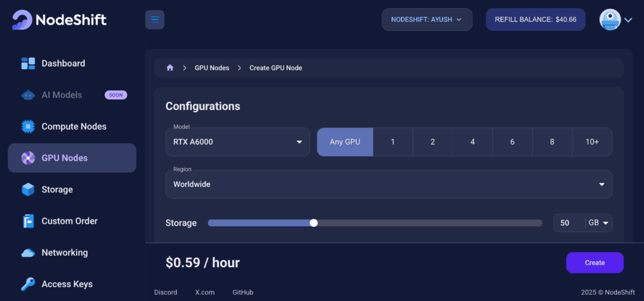The height and width of the screenshot is (301, 644).
Task: Click the Networking cloud icon
Action: tap(28, 253)
